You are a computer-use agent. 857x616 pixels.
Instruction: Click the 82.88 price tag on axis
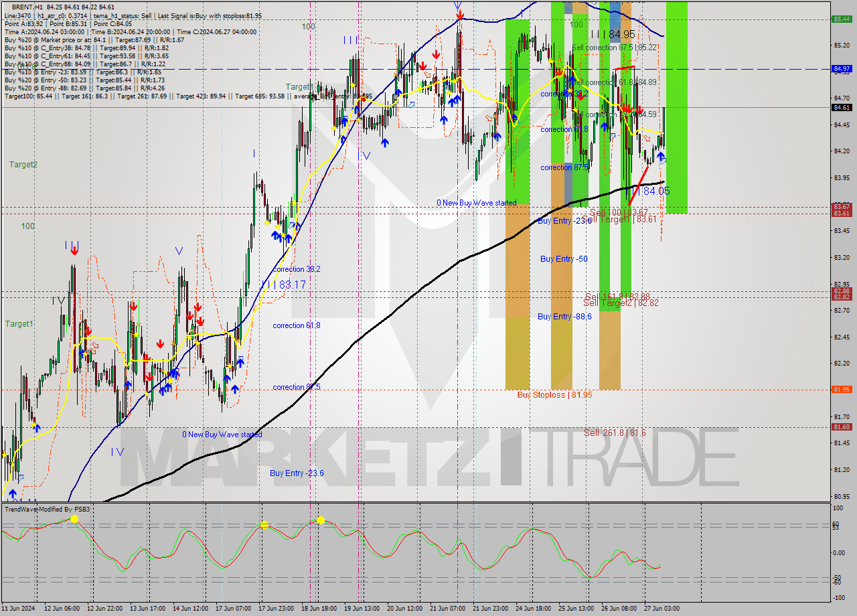(x=842, y=291)
